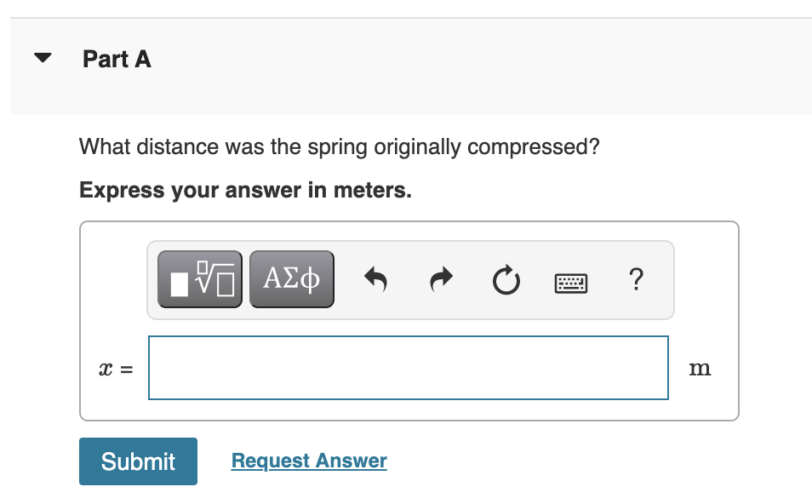Reset the answer with circular arrow icon

(506, 280)
